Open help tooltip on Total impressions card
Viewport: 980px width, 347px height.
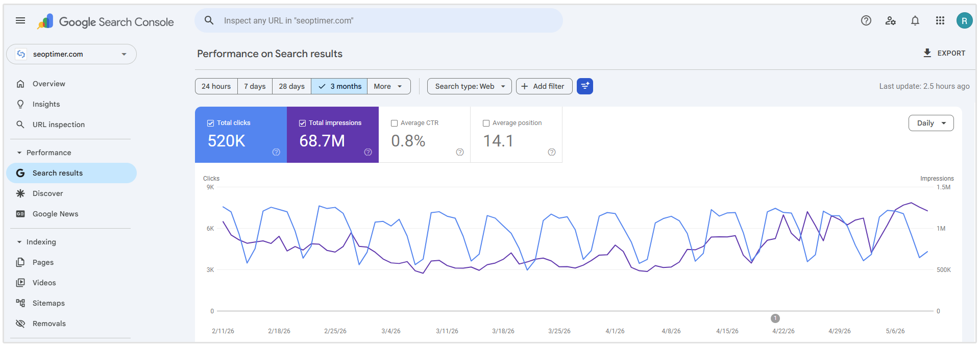[368, 152]
